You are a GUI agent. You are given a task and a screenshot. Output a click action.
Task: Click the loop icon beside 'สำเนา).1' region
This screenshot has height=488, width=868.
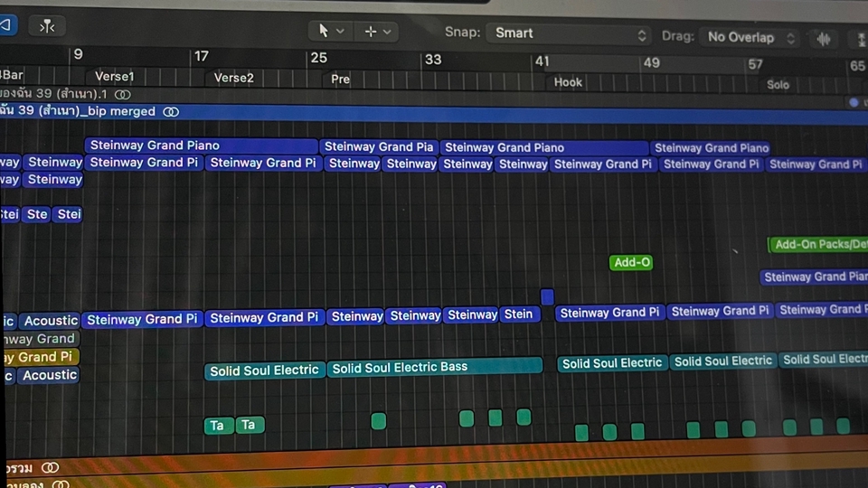pyautogui.click(x=122, y=95)
